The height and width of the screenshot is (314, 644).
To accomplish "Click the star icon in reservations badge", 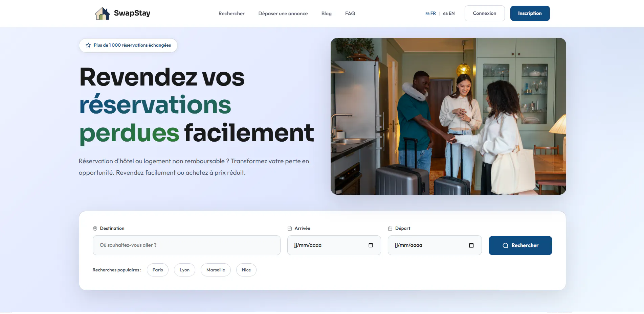I will 88,45.
